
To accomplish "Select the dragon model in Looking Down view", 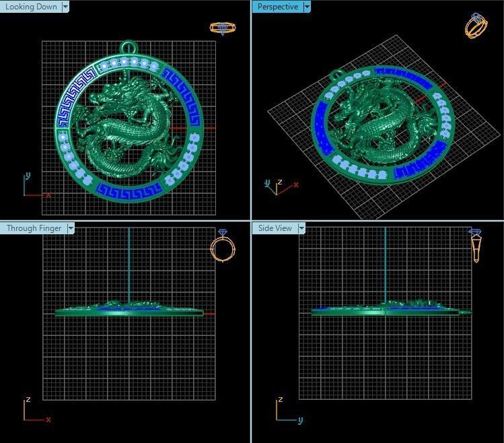I will click(127, 126).
